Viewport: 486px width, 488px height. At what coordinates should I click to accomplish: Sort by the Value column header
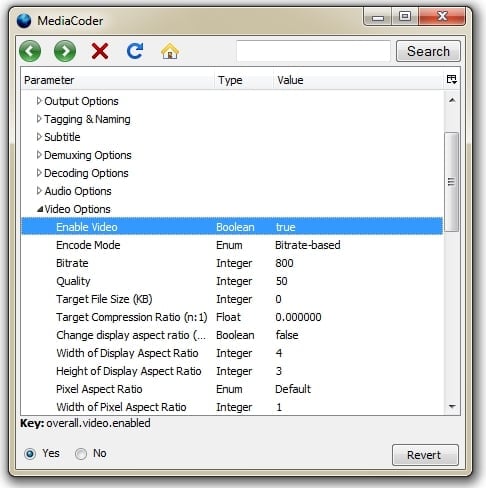click(x=358, y=80)
